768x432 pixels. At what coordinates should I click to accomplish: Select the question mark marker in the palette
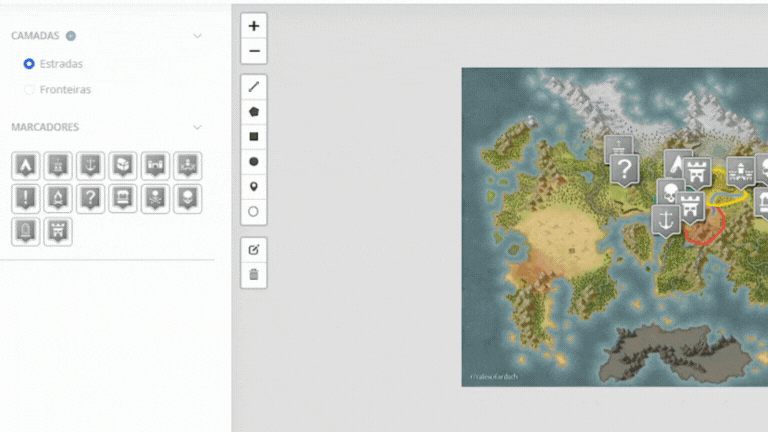[91, 198]
